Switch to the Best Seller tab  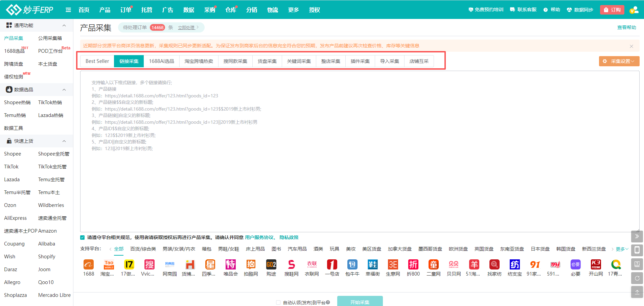[x=97, y=61]
